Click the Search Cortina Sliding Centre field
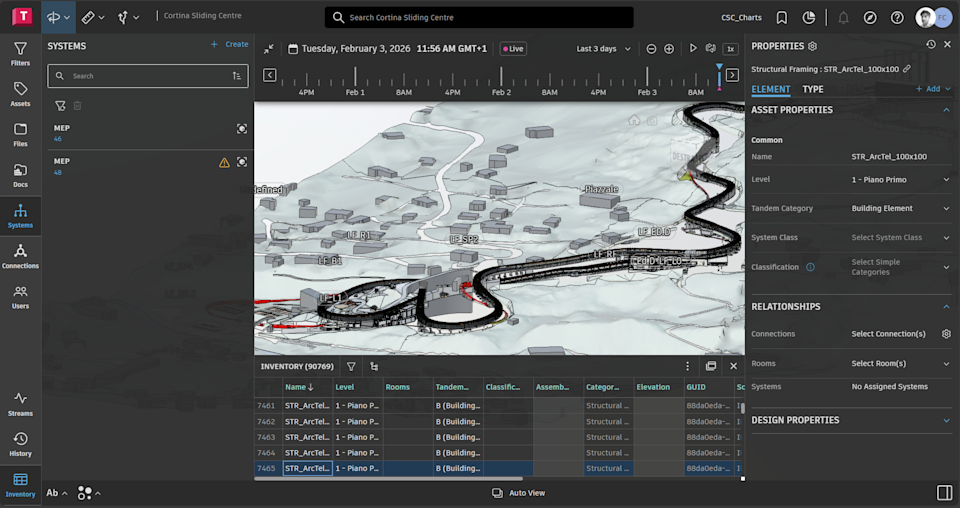The image size is (960, 508). pos(479,18)
